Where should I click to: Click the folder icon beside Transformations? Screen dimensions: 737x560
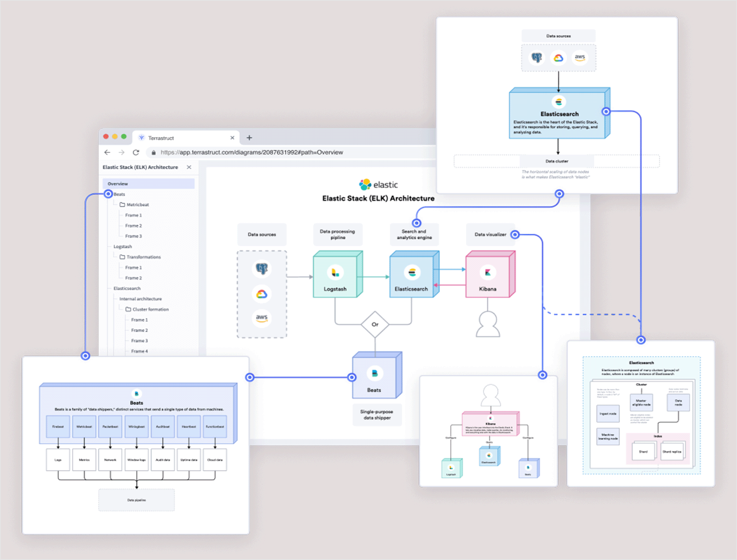point(122,257)
